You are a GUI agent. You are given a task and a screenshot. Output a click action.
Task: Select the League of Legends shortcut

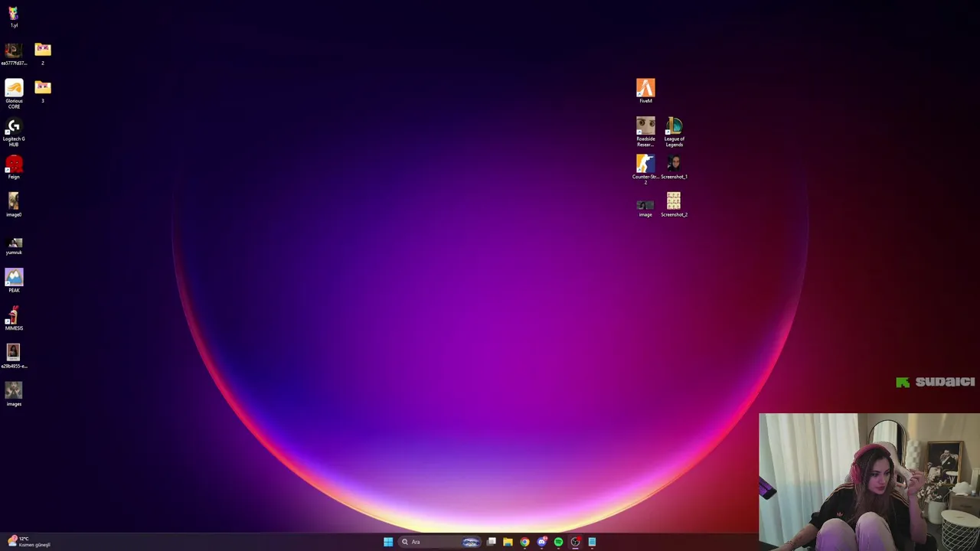point(674,132)
